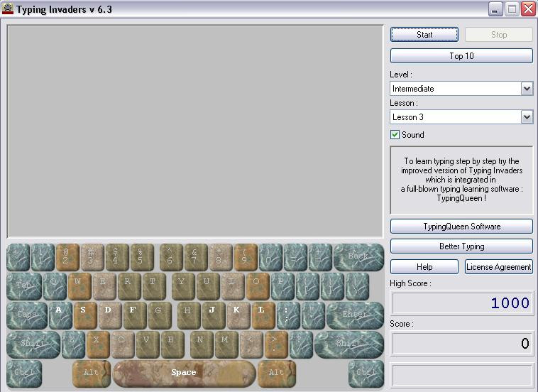
Task: Click the F key on the keyboard
Action: (135, 316)
